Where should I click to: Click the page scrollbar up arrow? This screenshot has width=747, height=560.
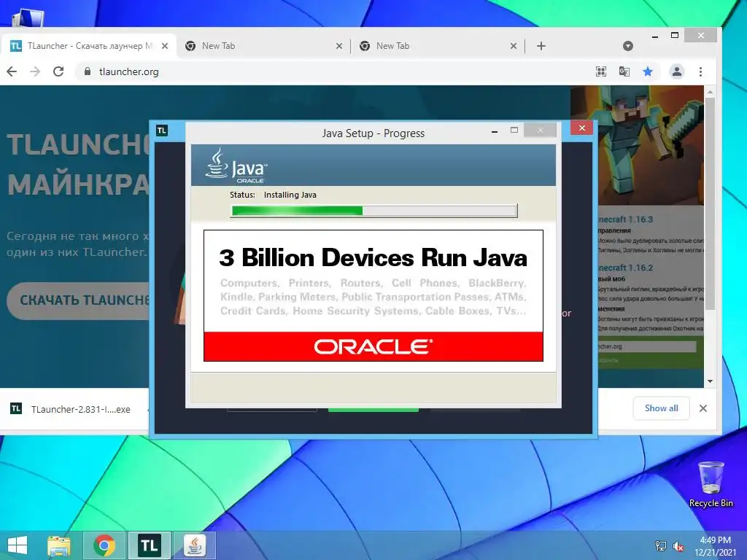point(710,91)
